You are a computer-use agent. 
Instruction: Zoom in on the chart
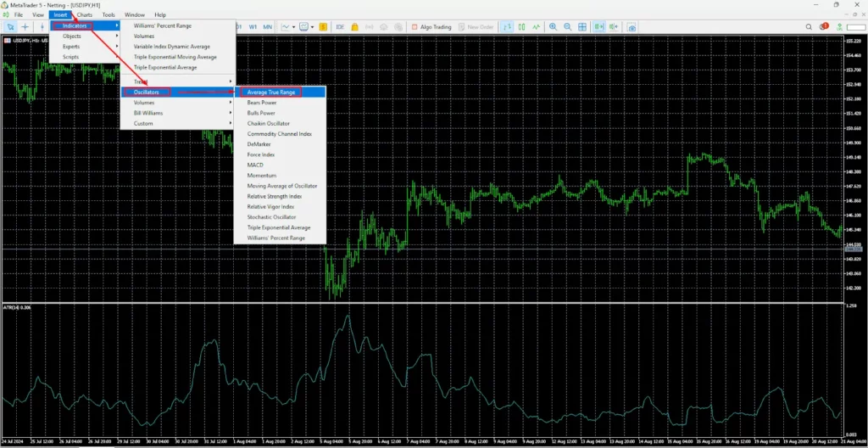tap(553, 26)
